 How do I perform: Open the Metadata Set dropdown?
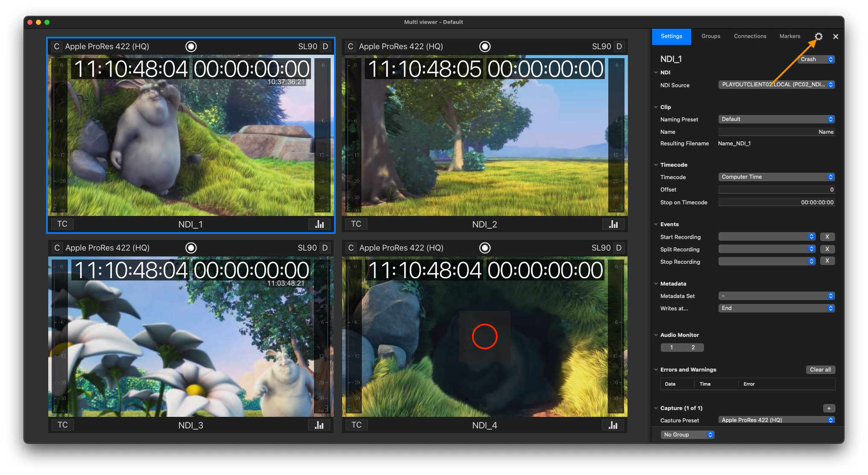tap(777, 296)
